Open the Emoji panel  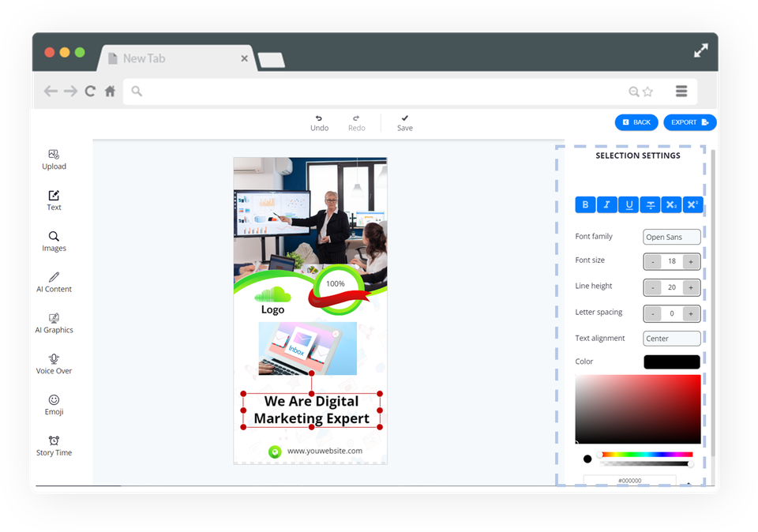[x=54, y=405]
